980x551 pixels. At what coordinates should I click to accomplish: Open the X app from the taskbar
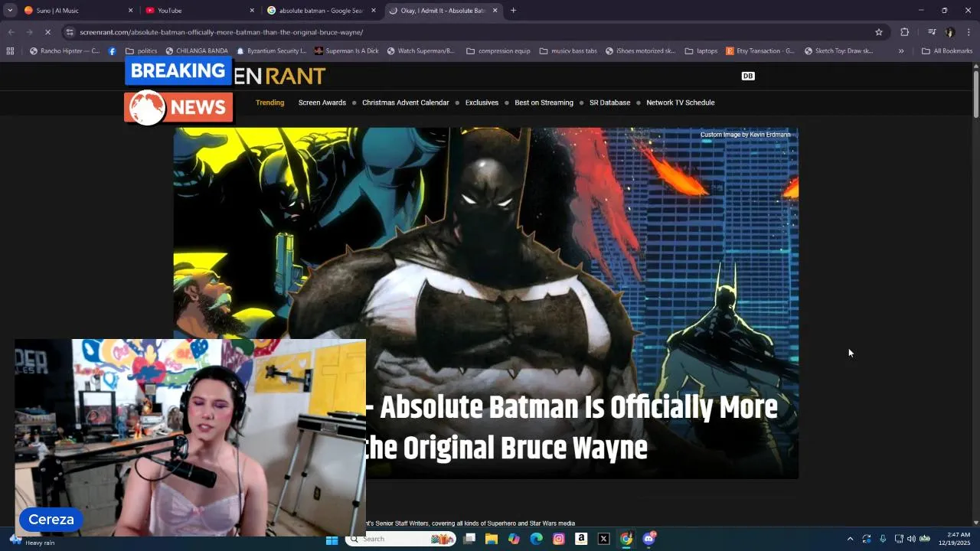(x=603, y=539)
